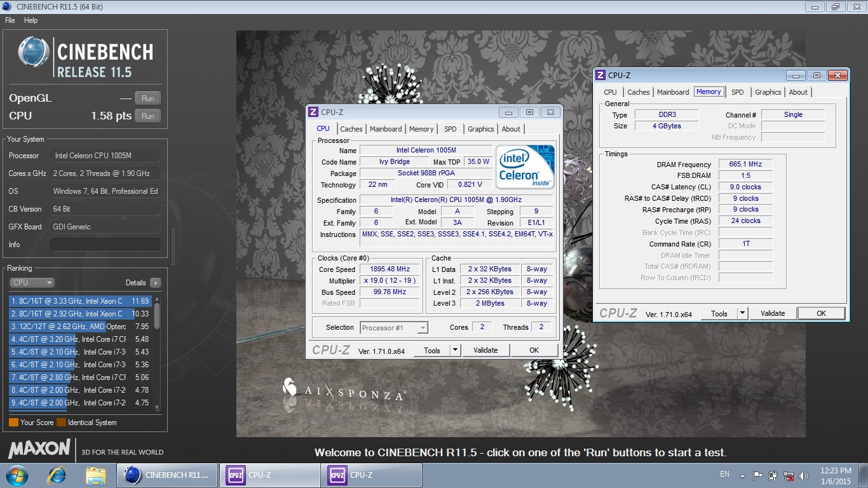Select ranking row 4 scoring 5.48
The height and width of the screenshot is (488, 868).
[x=80, y=339]
